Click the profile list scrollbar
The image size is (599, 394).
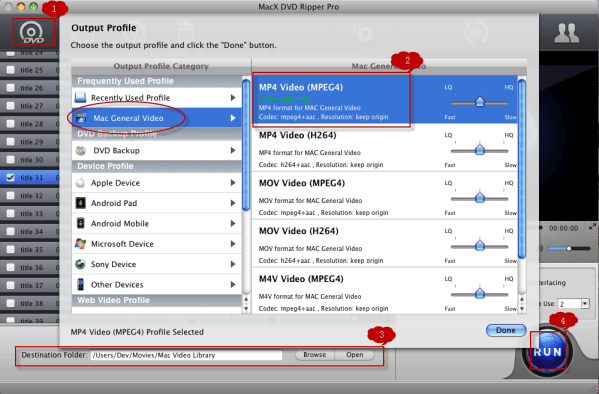pos(522,168)
